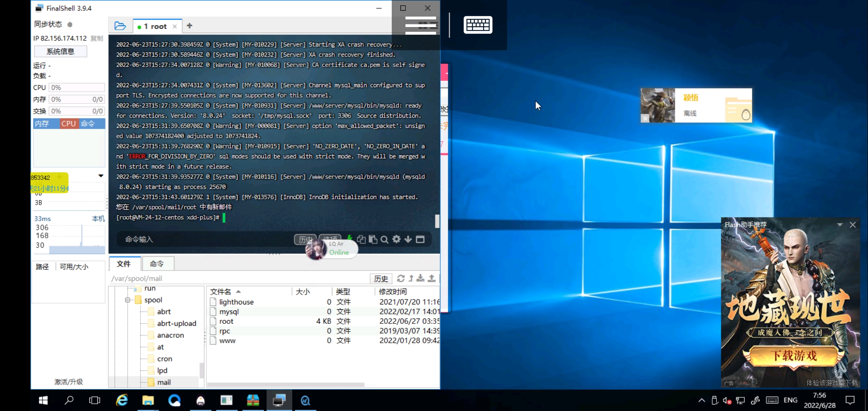Click the download arrow icon in terminal toolbar
The width and height of the screenshot is (868, 411).
tap(408, 239)
